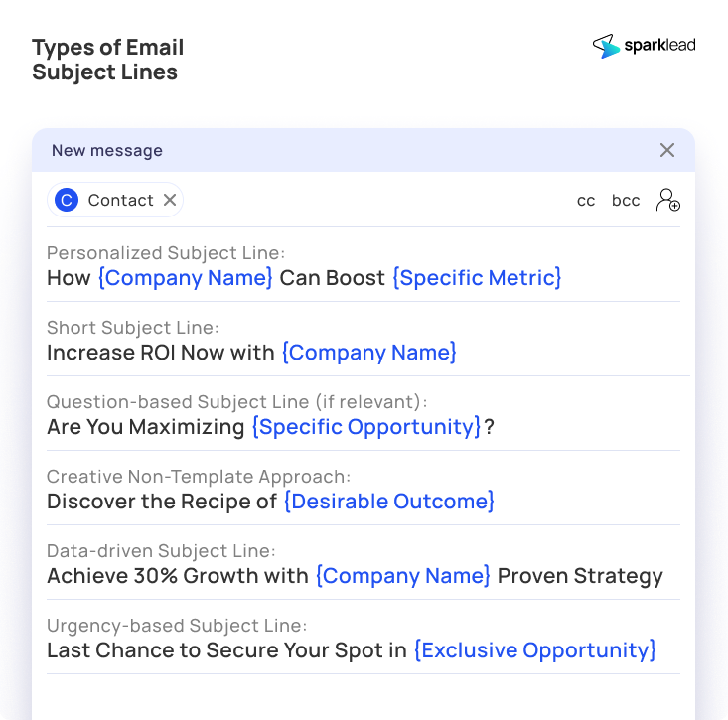Add a bcc recipient
Image resolution: width=728 pixels, height=720 pixels.
click(626, 200)
